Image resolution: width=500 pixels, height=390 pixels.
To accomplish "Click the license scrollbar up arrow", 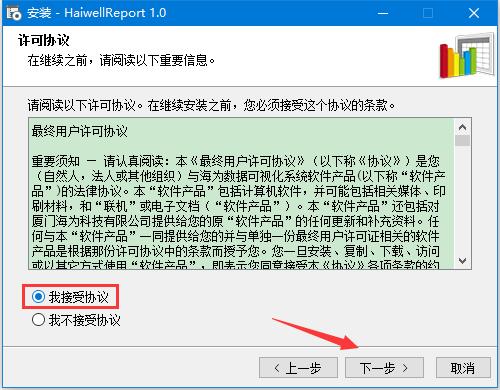I will (x=462, y=127).
